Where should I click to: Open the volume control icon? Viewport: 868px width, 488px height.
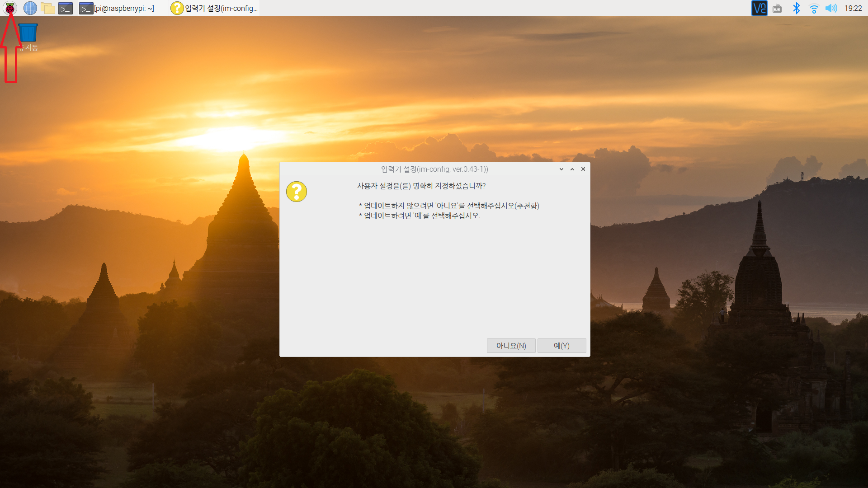pos(831,8)
